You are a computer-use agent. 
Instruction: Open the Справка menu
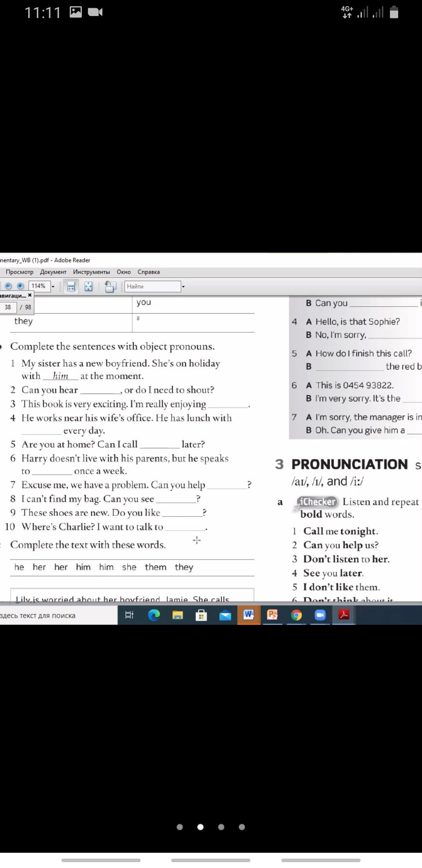(x=148, y=272)
